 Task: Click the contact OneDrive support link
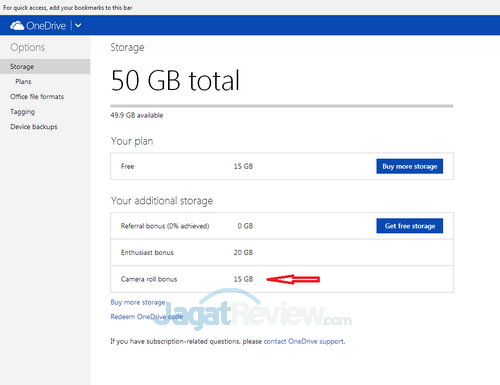304,341
